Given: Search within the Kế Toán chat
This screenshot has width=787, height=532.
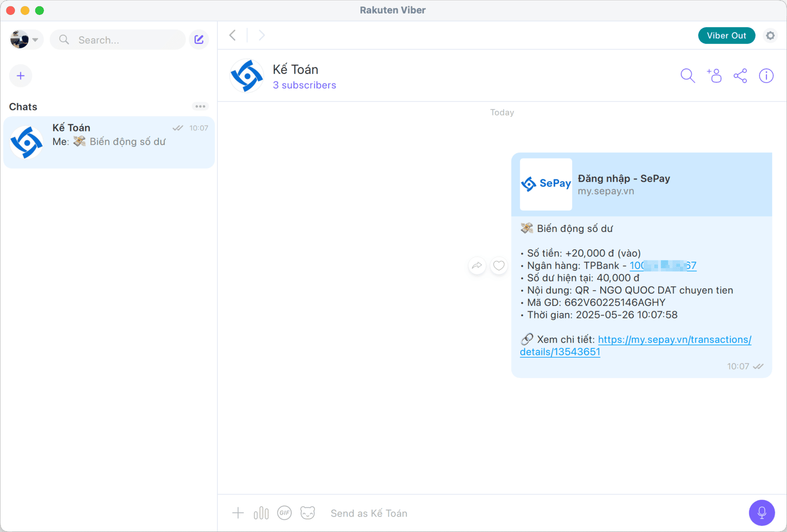Looking at the screenshot, I should click(687, 76).
